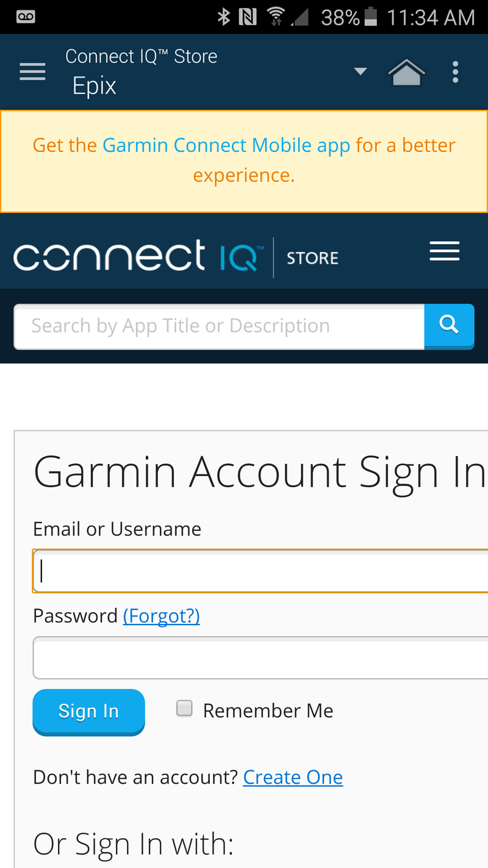The width and height of the screenshot is (488, 868).
Task: Open the Connect IQ Store site menu
Action: [444, 251]
